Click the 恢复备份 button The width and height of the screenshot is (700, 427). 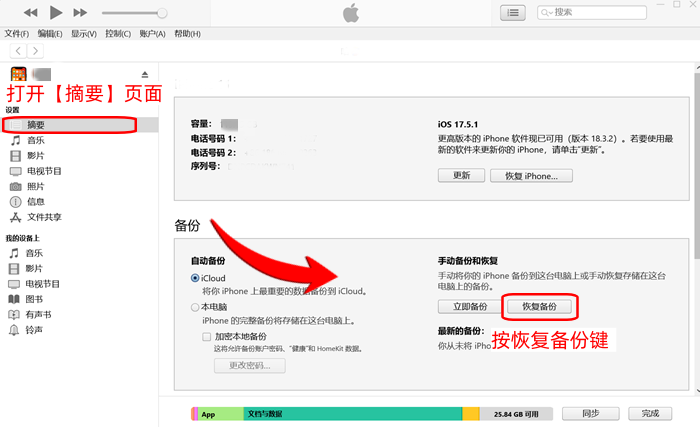pyautogui.click(x=539, y=307)
